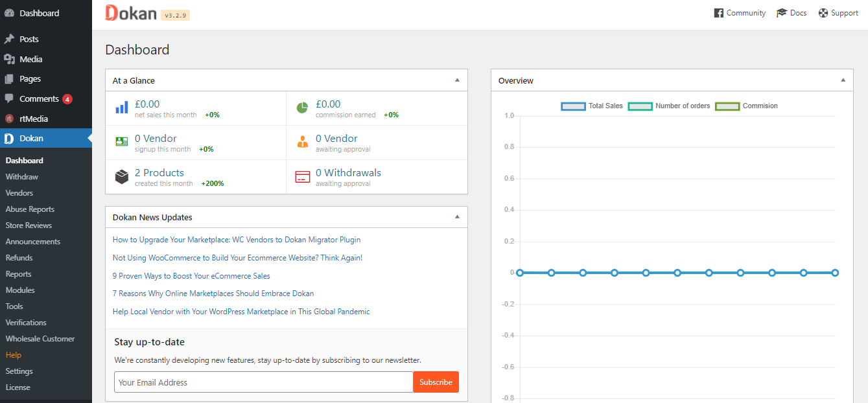Open Help Local Vendor pandemic article link
The height and width of the screenshot is (403, 868).
pyautogui.click(x=241, y=312)
